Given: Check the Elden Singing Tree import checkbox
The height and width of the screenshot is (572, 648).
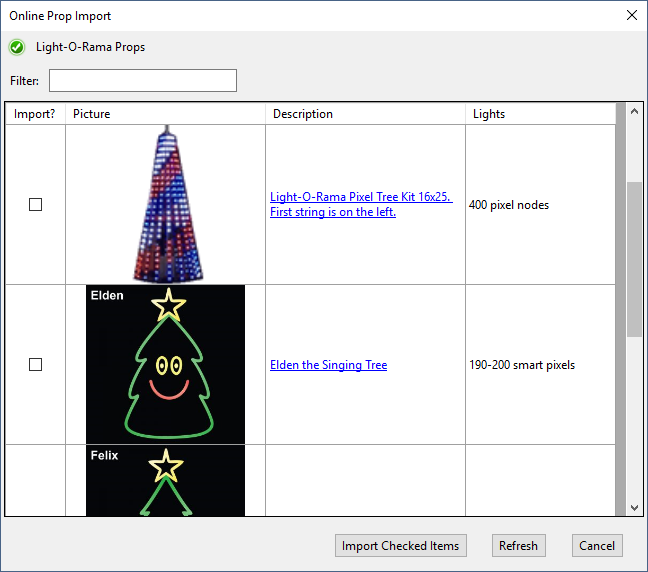Looking at the screenshot, I should (36, 365).
